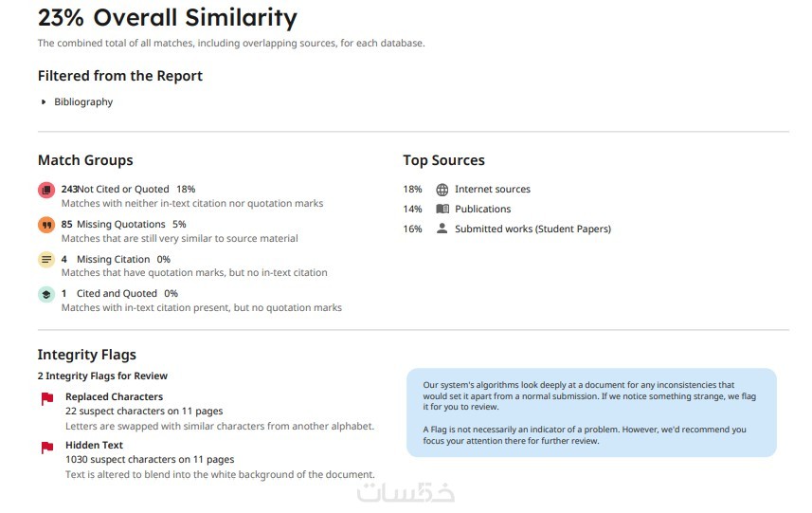Click the blue integrity flag info box

591,412
